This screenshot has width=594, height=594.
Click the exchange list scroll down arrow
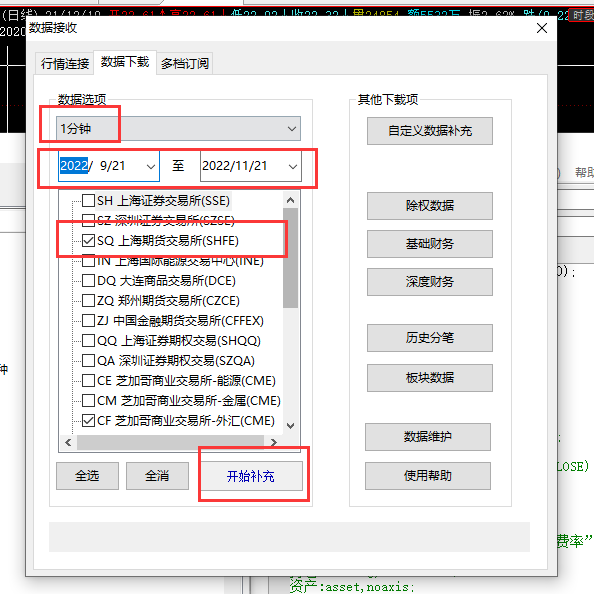point(291,426)
